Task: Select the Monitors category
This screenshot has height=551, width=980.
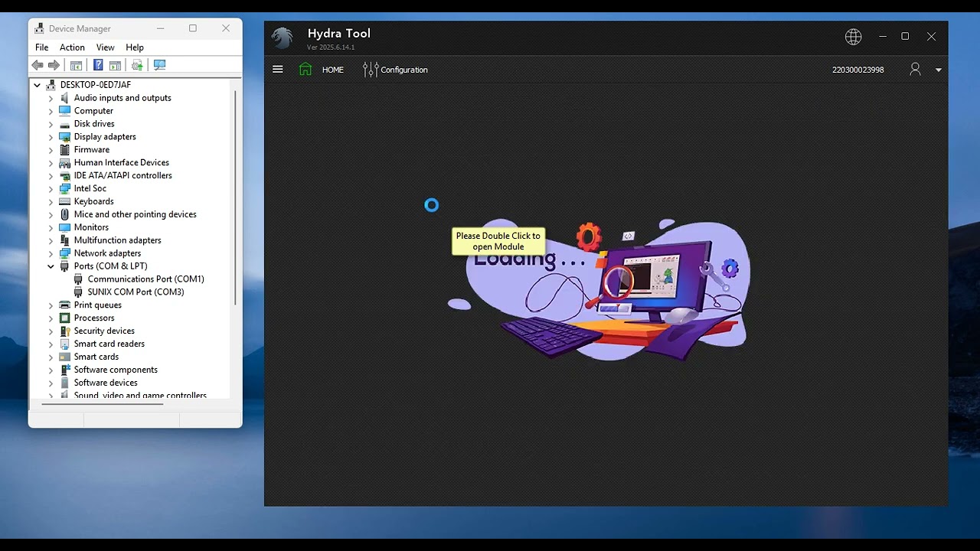Action: click(x=91, y=228)
